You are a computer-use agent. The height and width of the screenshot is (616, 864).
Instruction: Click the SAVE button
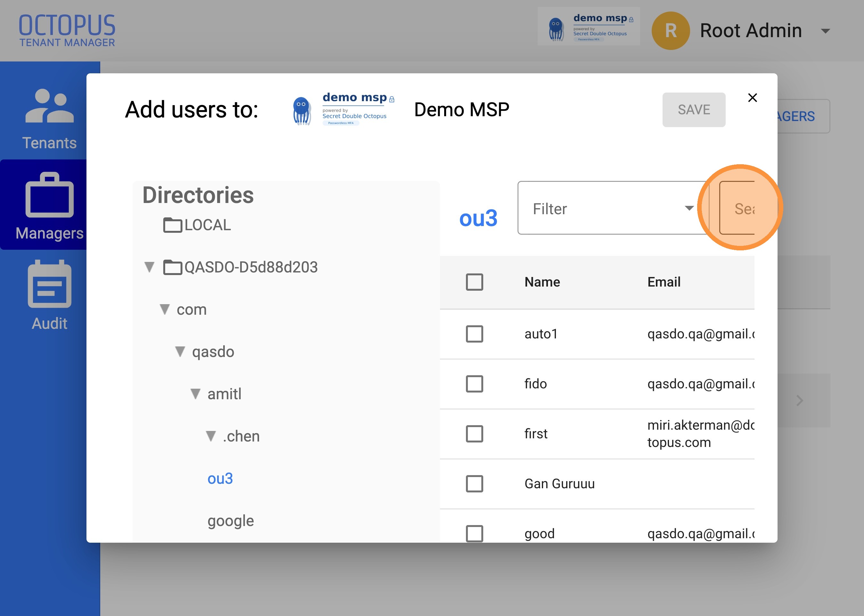[694, 109]
